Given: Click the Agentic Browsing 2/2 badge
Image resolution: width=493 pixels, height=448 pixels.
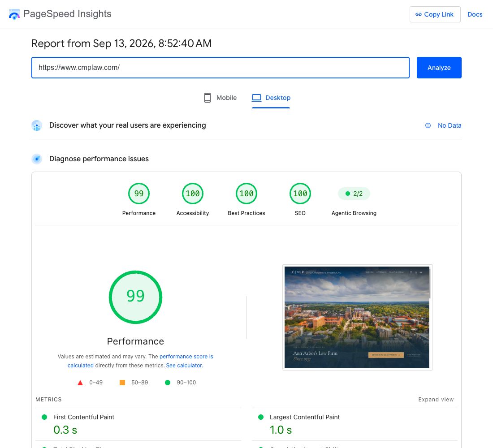Looking at the screenshot, I should (x=354, y=194).
